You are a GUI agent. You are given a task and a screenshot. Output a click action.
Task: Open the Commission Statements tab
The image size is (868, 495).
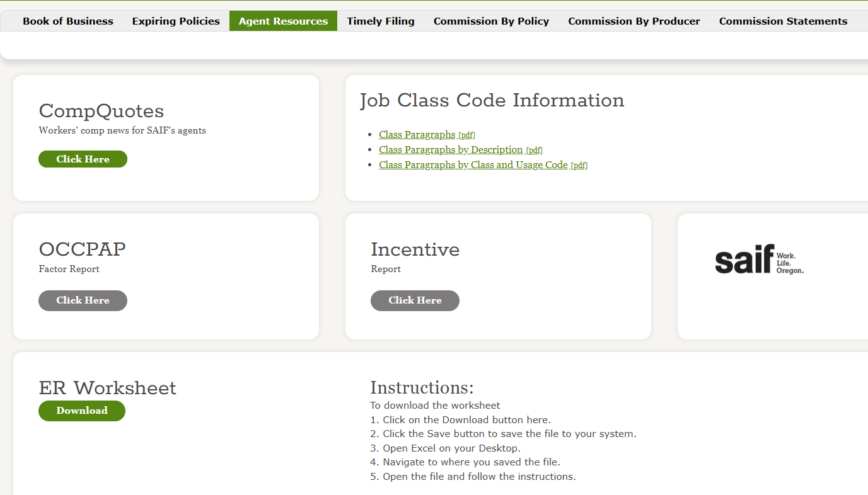coord(783,21)
